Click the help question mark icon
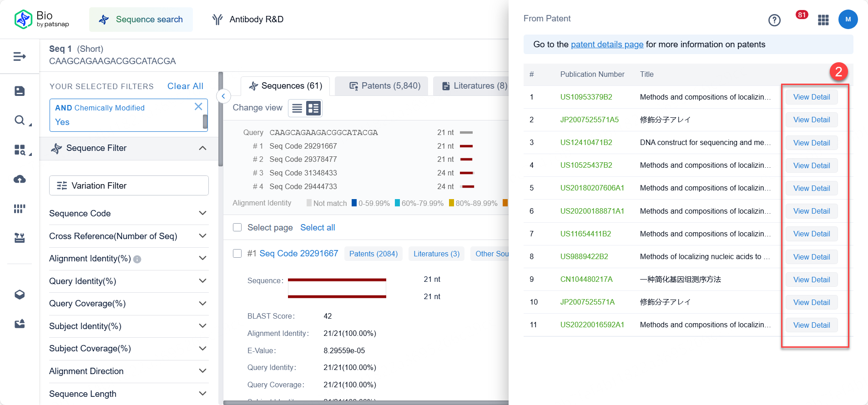 click(774, 20)
